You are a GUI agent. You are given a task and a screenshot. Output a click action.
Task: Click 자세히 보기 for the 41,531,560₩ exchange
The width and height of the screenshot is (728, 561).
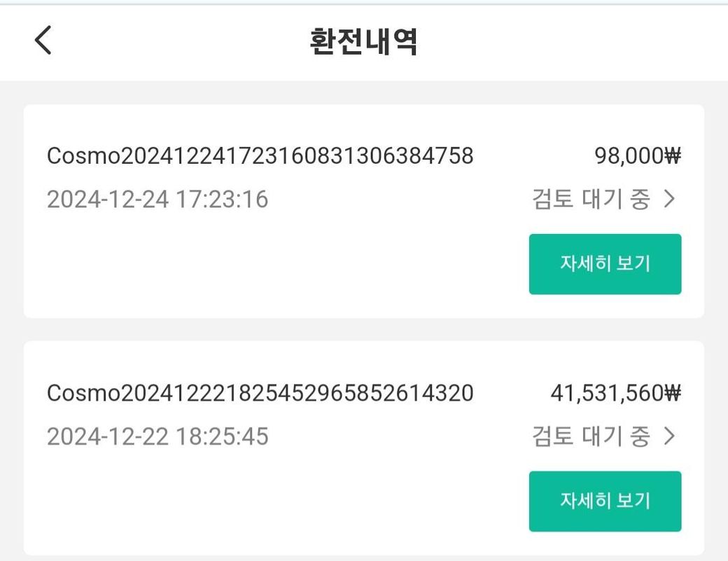tap(605, 501)
